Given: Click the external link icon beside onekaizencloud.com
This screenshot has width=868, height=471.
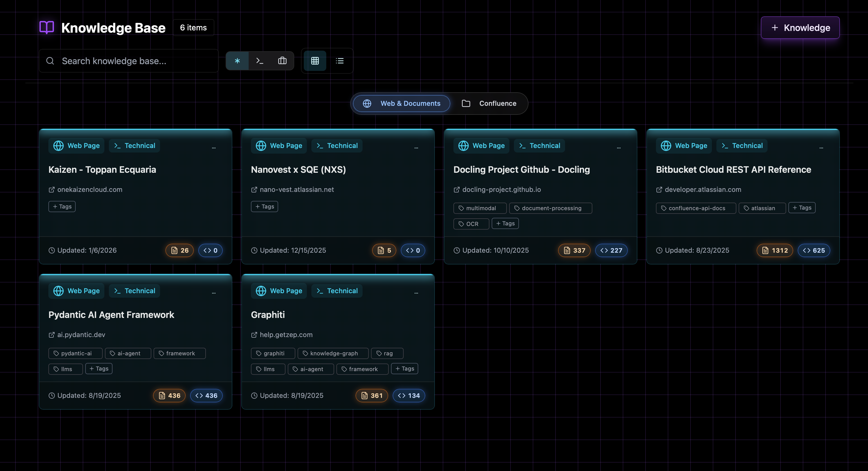Looking at the screenshot, I should (x=51, y=189).
